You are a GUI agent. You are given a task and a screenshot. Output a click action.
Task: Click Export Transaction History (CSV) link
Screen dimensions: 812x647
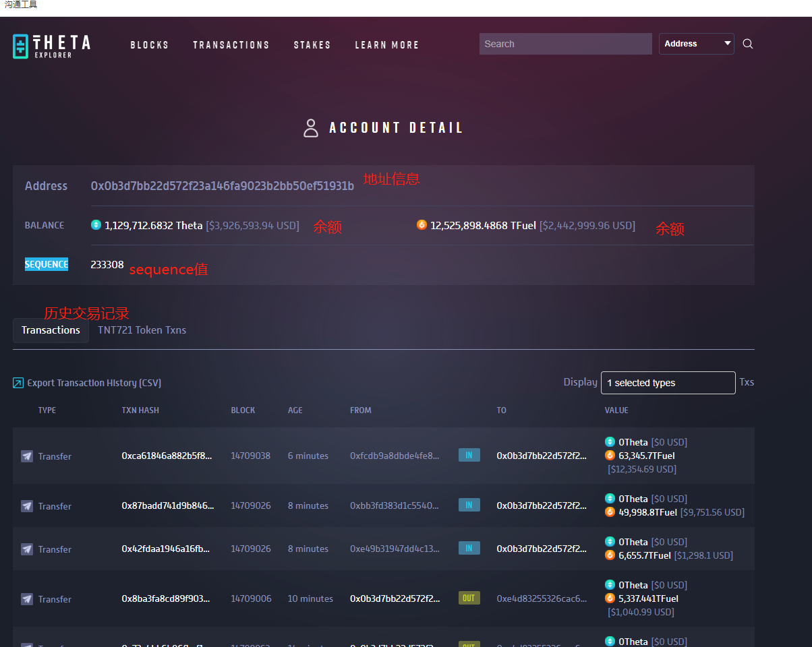[94, 383]
